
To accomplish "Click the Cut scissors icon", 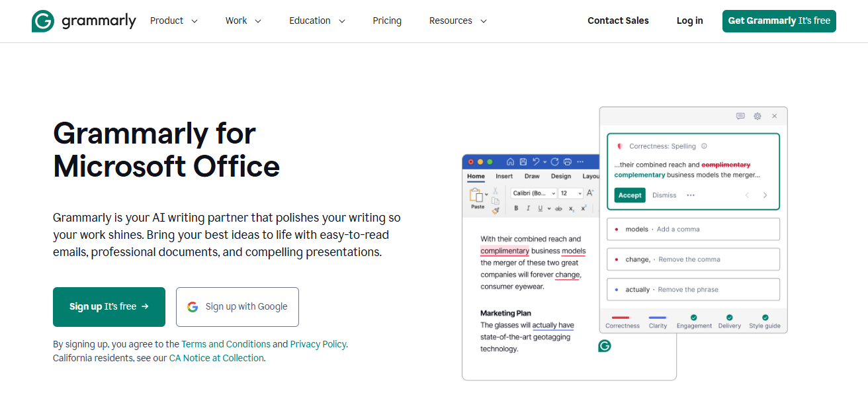I will click(x=496, y=192).
